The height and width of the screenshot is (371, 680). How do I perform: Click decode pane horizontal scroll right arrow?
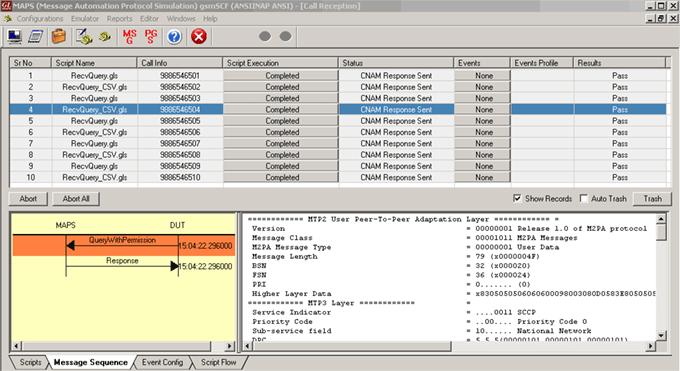pos(650,346)
